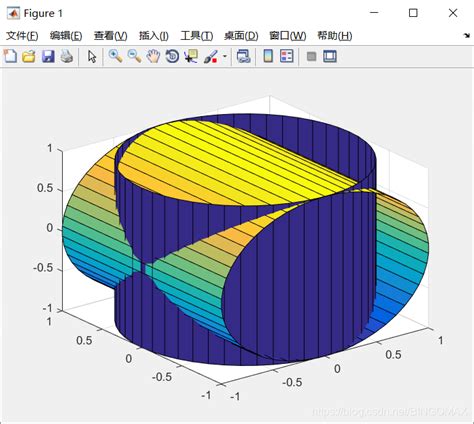474x424 pixels.
Task: Open the 文件(F) menu
Action: pyautogui.click(x=22, y=36)
